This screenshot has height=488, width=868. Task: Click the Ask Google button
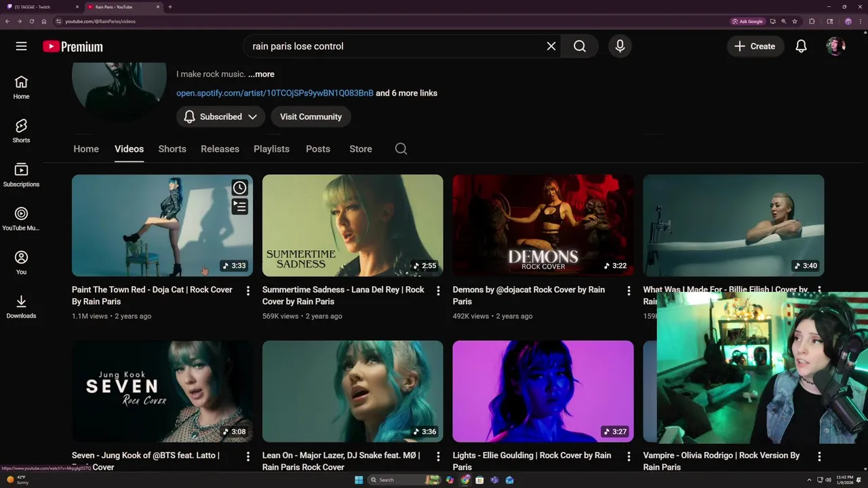(x=748, y=21)
